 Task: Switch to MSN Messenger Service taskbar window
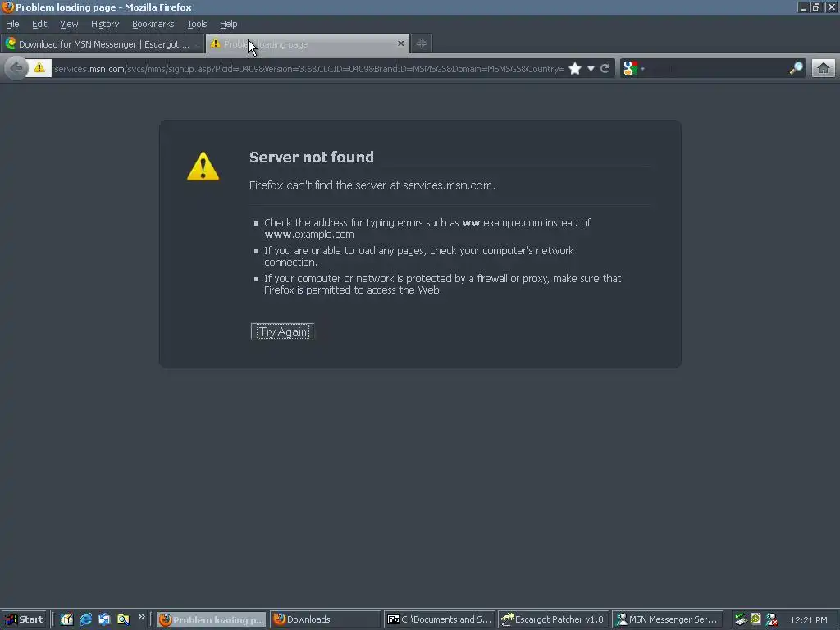(667, 620)
